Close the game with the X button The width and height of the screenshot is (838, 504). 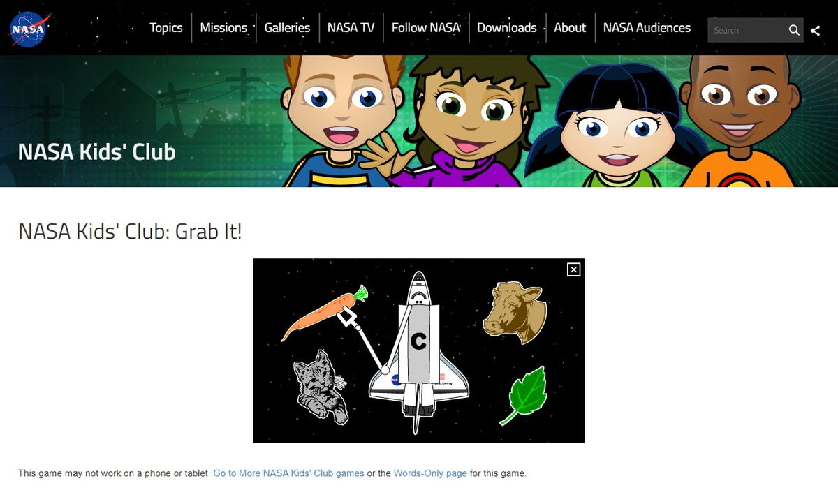coord(573,269)
